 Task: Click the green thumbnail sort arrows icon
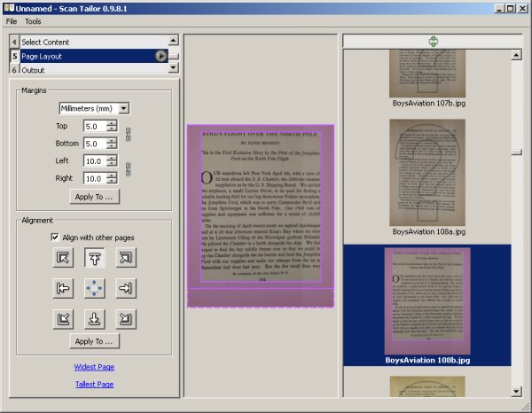[x=434, y=42]
